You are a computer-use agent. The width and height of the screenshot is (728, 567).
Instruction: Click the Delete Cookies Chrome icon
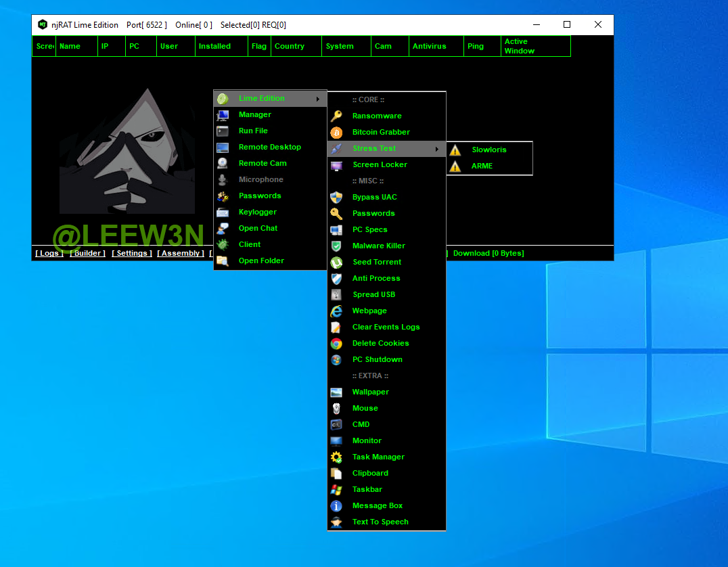click(336, 343)
